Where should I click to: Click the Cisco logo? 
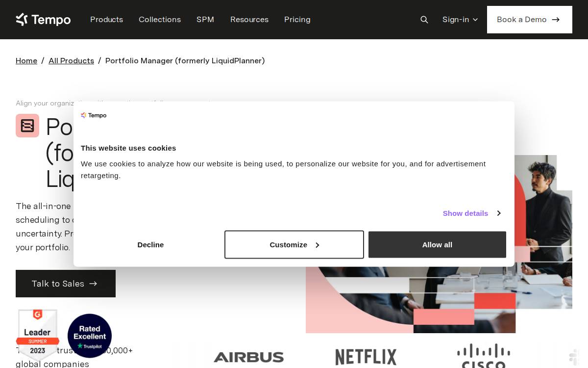tap(484, 356)
